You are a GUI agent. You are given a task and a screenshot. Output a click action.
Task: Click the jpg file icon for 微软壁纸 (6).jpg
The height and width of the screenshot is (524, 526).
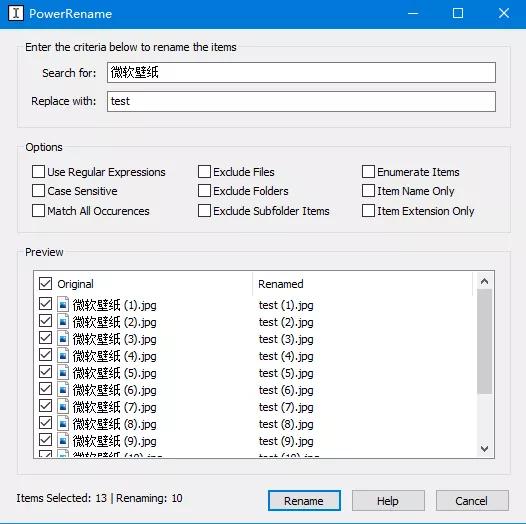point(63,389)
